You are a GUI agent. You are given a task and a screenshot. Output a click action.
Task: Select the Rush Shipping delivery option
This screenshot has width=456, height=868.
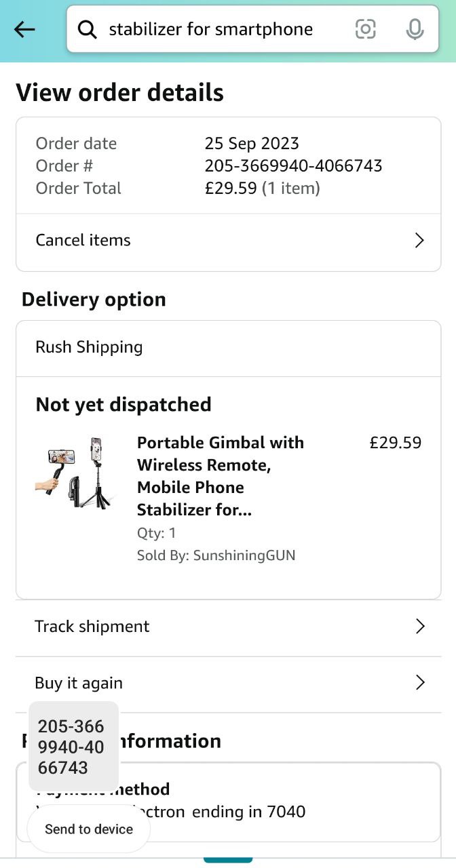tap(89, 347)
